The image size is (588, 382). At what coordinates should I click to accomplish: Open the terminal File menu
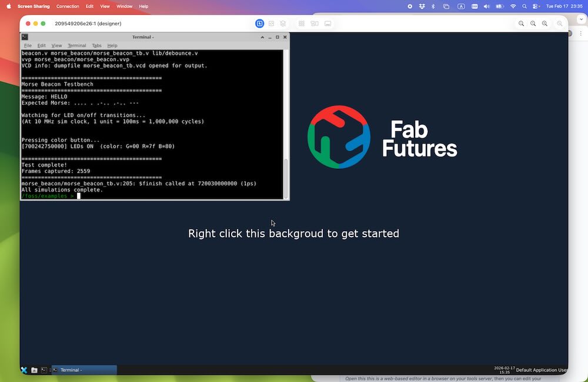(x=28, y=45)
